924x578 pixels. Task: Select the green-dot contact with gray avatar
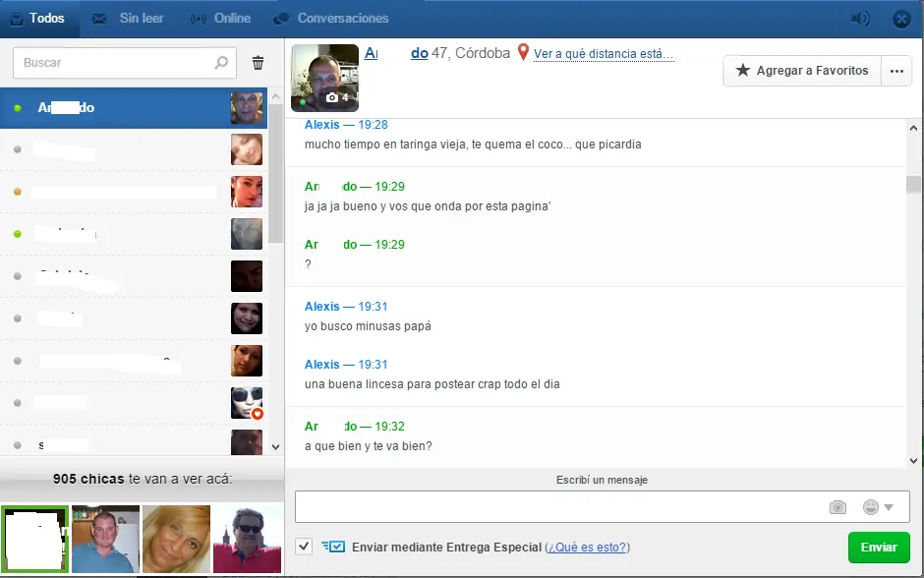click(x=133, y=234)
